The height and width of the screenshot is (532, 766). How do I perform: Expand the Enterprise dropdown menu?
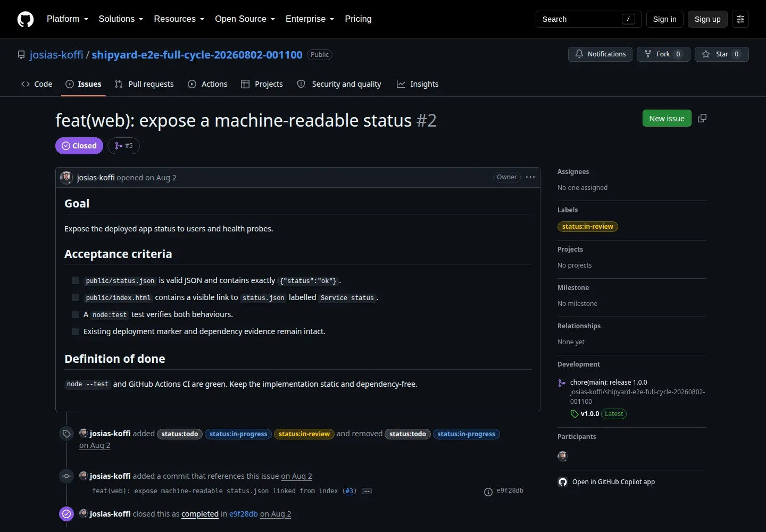[x=310, y=19]
